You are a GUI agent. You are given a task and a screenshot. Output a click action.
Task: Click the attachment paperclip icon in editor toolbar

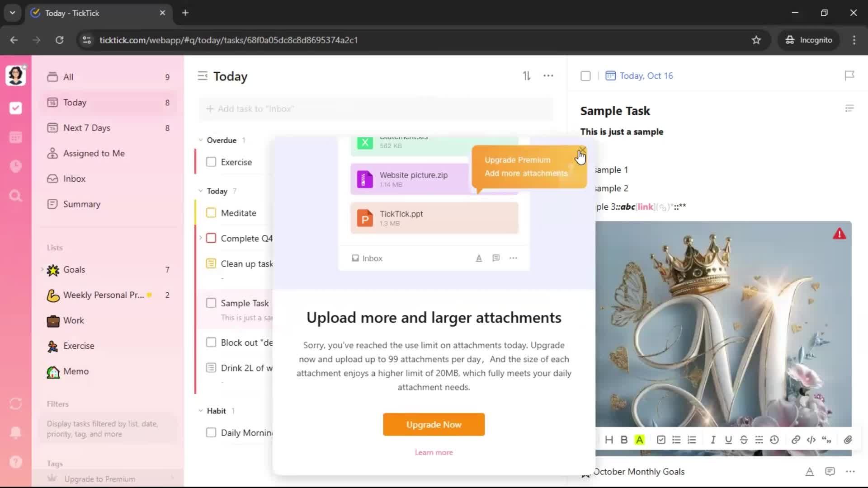(848, 440)
